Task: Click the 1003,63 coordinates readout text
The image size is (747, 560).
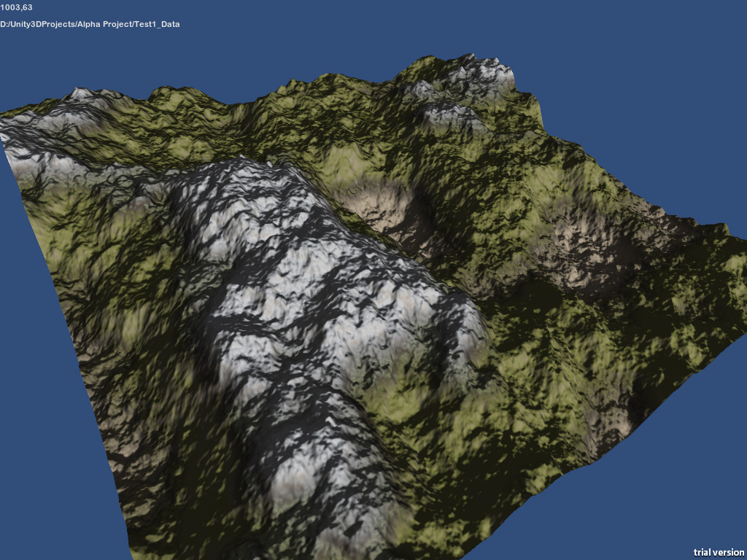Action: pos(16,8)
